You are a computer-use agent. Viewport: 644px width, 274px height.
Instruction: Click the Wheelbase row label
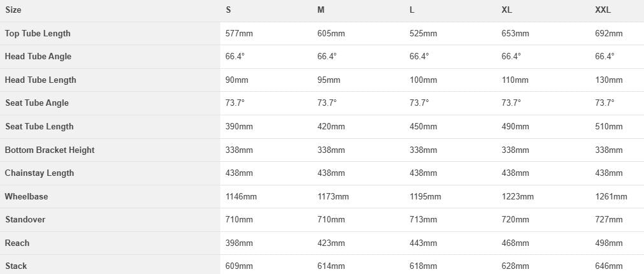pyautogui.click(x=27, y=196)
